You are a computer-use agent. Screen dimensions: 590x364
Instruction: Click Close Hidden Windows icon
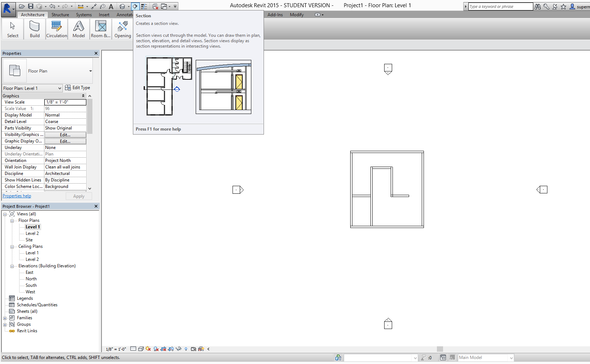155,6
